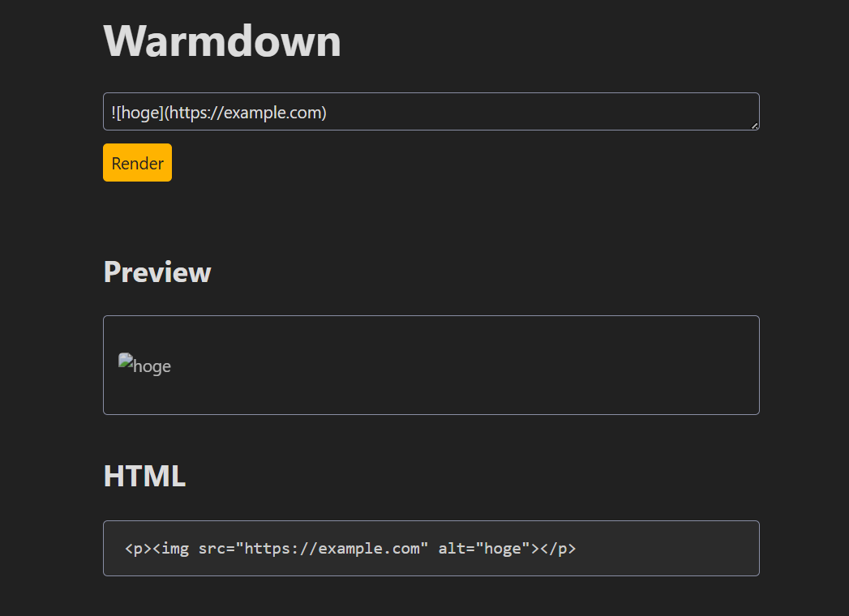This screenshot has width=849, height=616.
Task: Click the opening <p> tag in the HTML output
Action: [138, 549]
